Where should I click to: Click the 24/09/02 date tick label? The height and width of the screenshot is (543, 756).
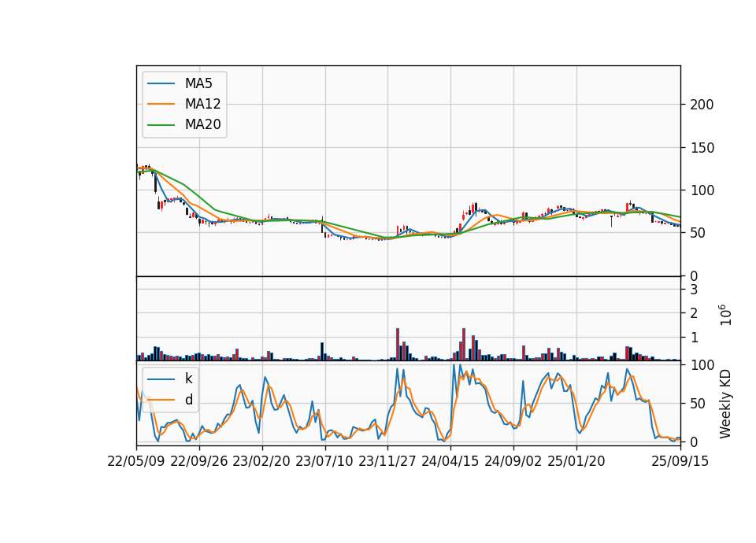(513, 461)
